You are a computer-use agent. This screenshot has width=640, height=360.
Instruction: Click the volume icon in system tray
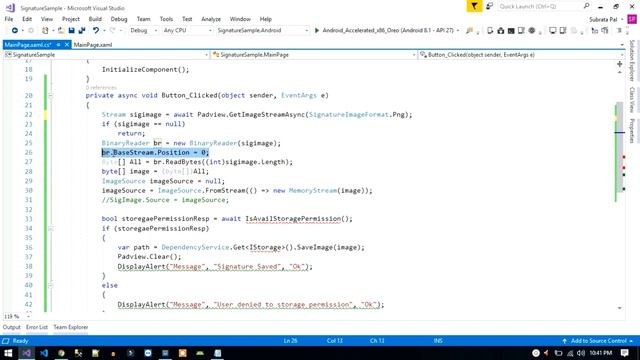coord(581,353)
